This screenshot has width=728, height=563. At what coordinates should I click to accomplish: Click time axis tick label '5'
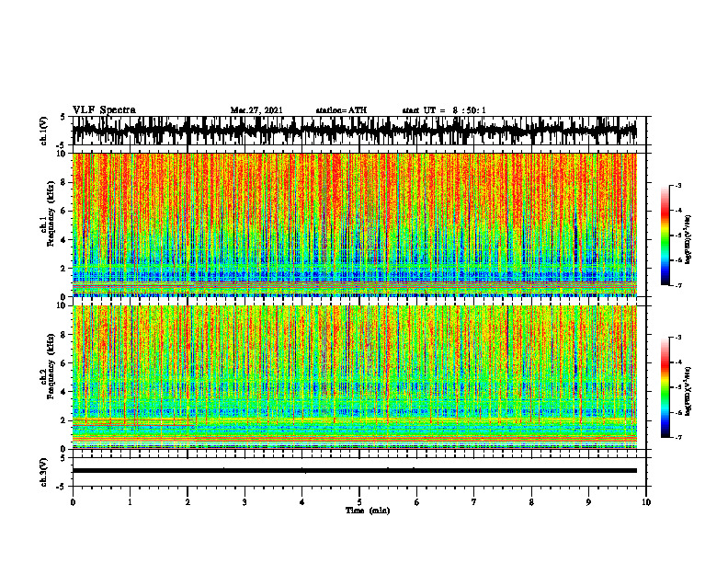click(359, 502)
